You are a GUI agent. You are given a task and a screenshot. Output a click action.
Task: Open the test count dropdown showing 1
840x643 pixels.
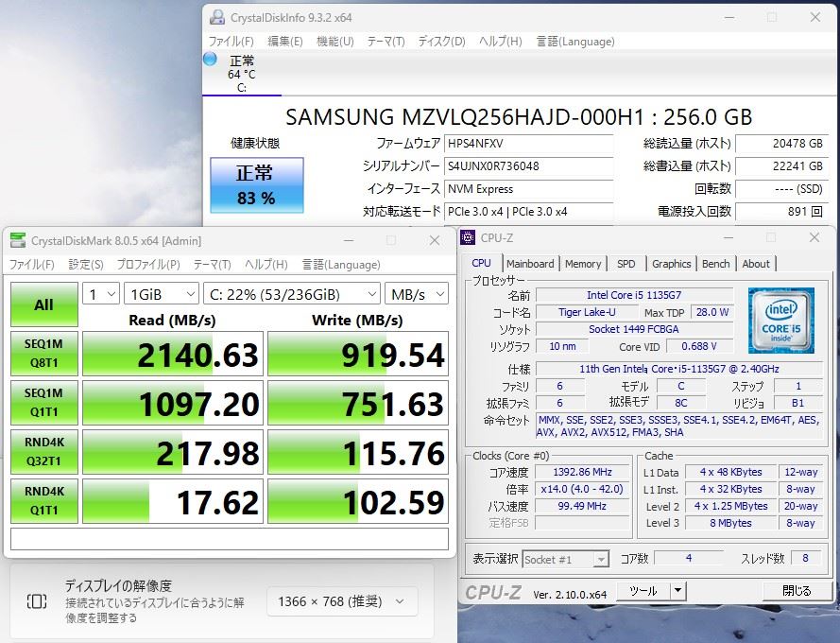click(101, 294)
